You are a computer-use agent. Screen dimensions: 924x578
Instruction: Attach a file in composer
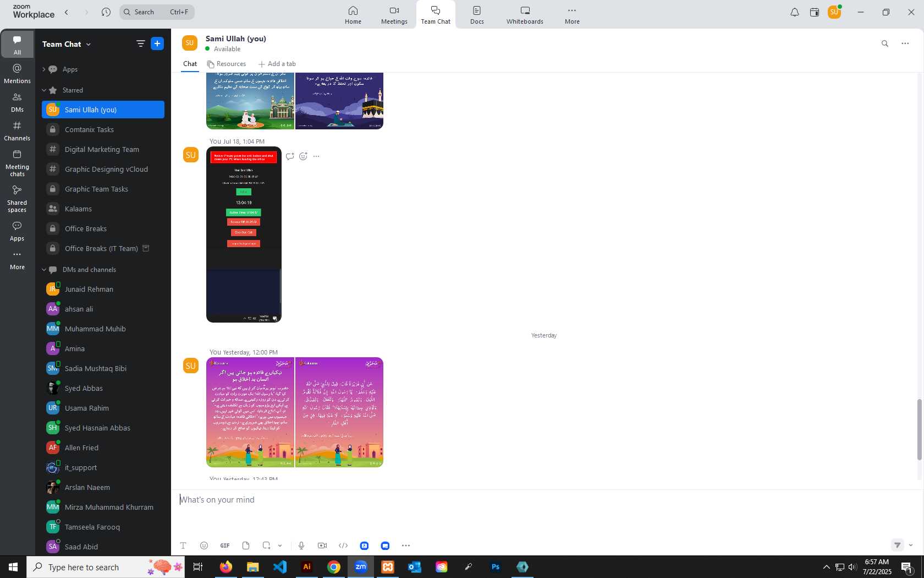246,546
